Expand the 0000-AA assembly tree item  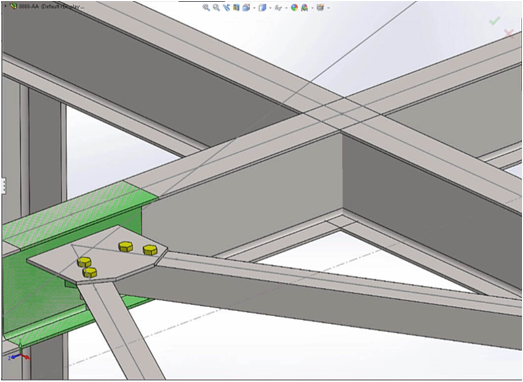tap(6, 6)
